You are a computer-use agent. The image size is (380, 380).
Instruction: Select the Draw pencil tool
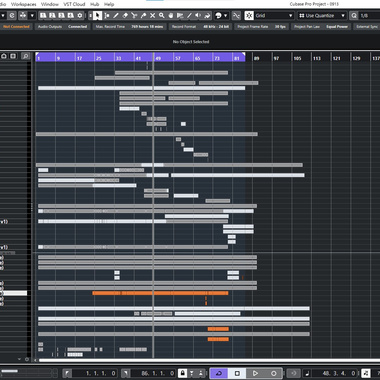(x=116, y=15)
